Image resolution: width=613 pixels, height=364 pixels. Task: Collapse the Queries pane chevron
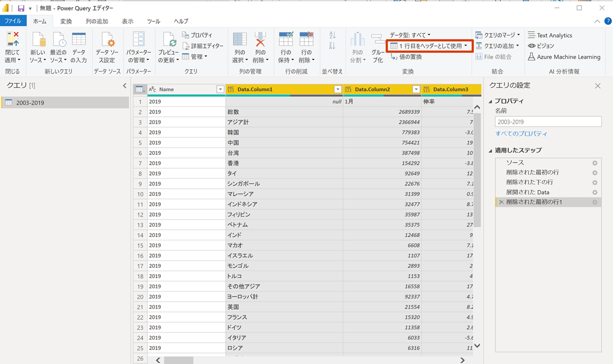(125, 86)
